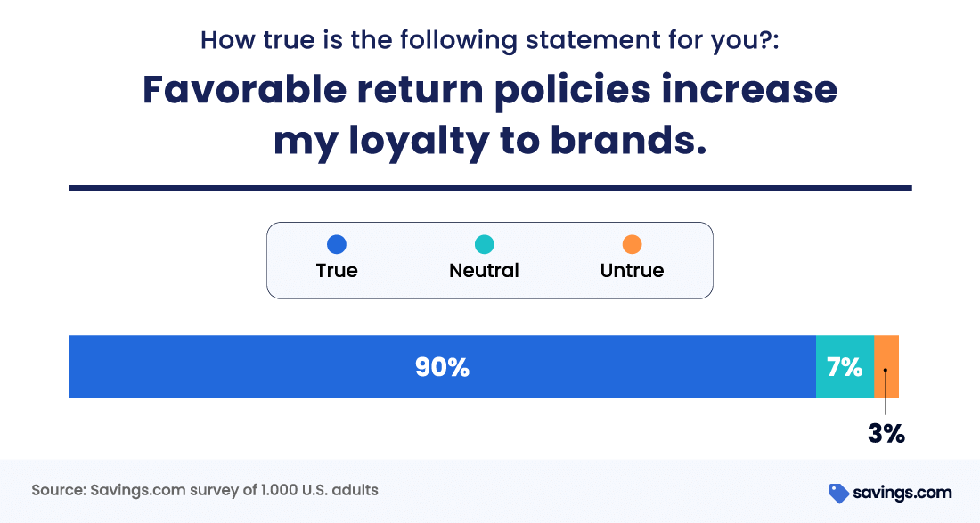This screenshot has height=523, width=980.
Task: Select the Untrue legend label
Action: tap(632, 271)
